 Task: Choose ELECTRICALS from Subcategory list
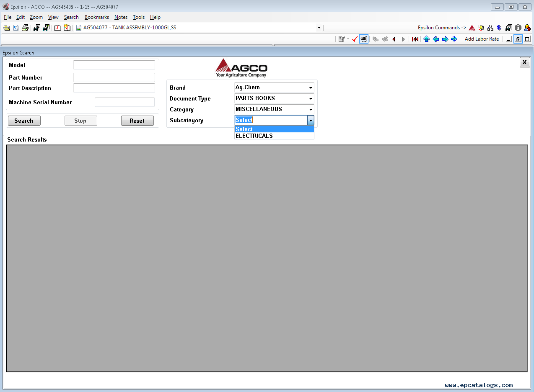[x=274, y=136]
